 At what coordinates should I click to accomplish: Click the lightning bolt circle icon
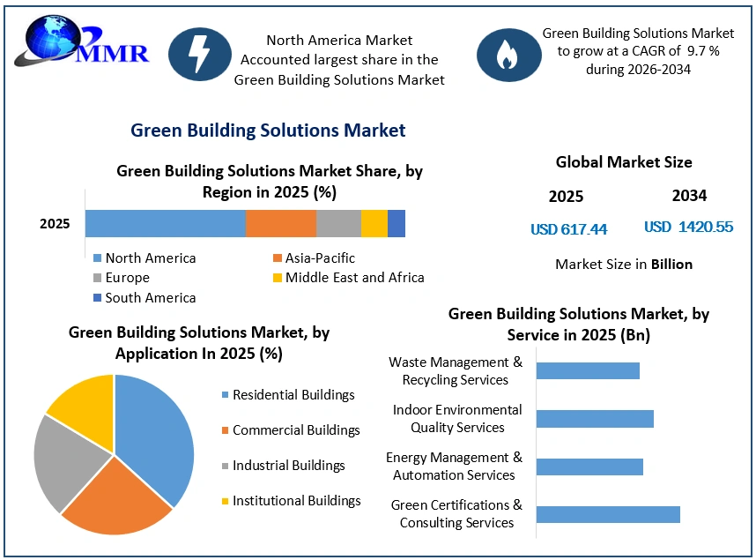[x=200, y=54]
